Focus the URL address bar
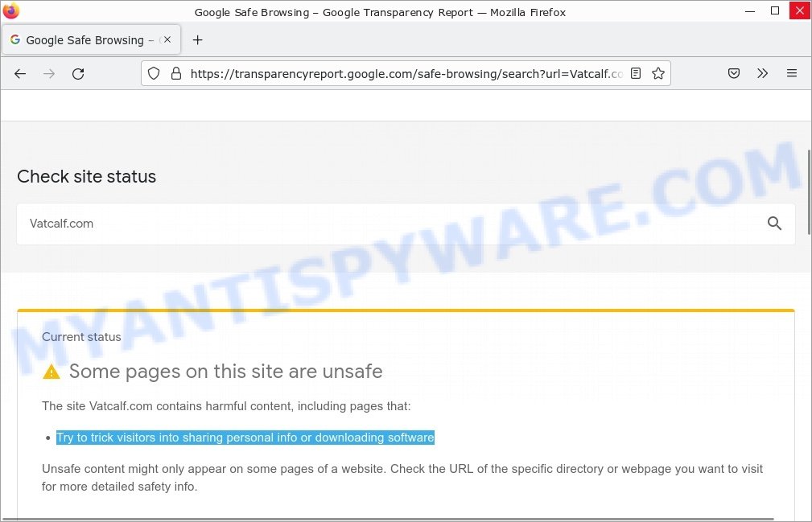This screenshot has width=812, height=522. (x=406, y=73)
